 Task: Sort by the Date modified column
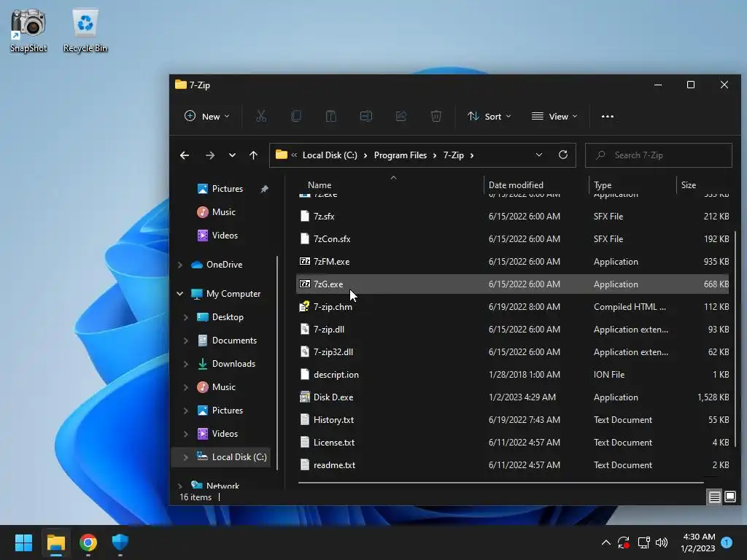coord(516,184)
